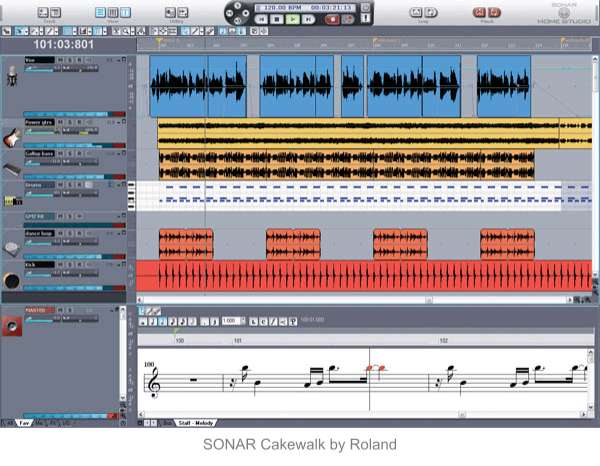Select the first (horizontal rows) View icon

(100, 13)
